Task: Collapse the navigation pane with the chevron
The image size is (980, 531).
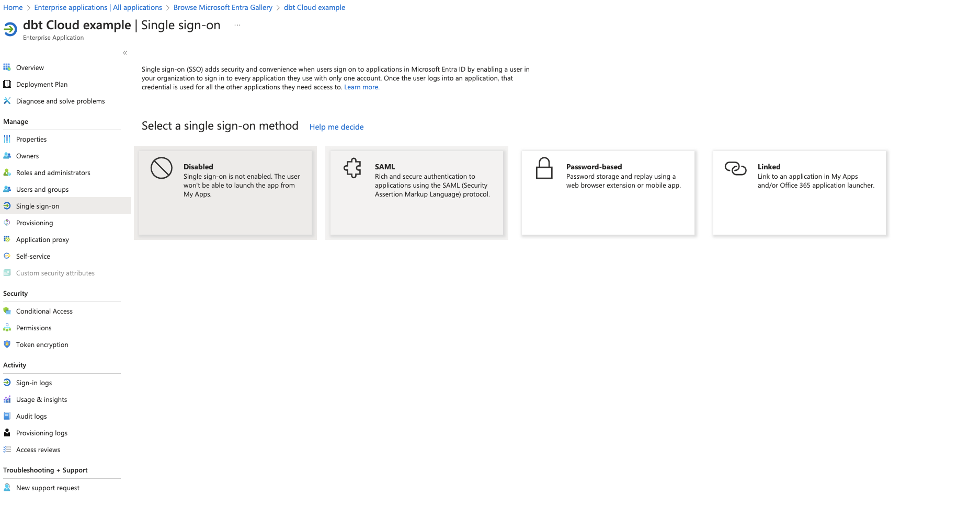Action: tap(126, 53)
